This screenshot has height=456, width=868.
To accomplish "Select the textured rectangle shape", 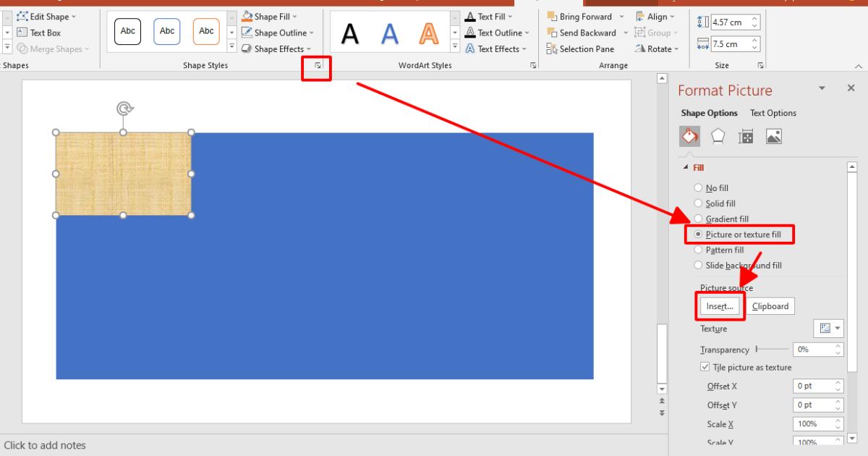I will tap(124, 174).
